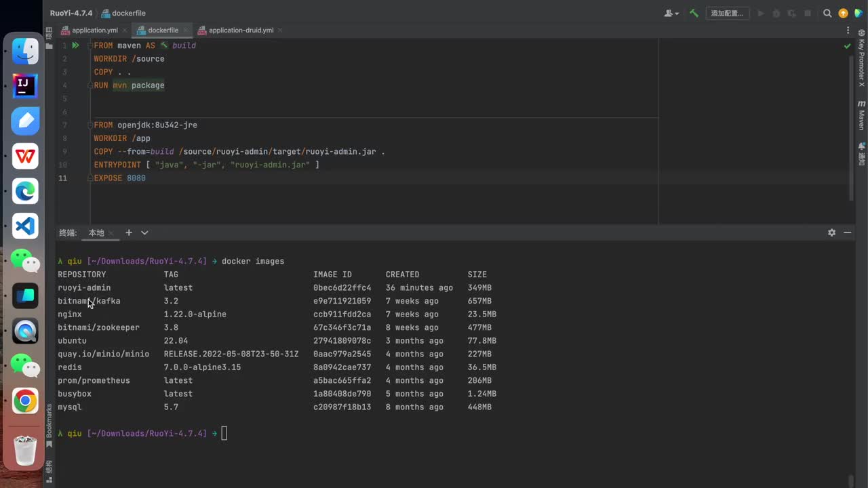The height and width of the screenshot is (488, 868).
Task: Collapse the second FROM block fold marker
Action: pos(89,125)
